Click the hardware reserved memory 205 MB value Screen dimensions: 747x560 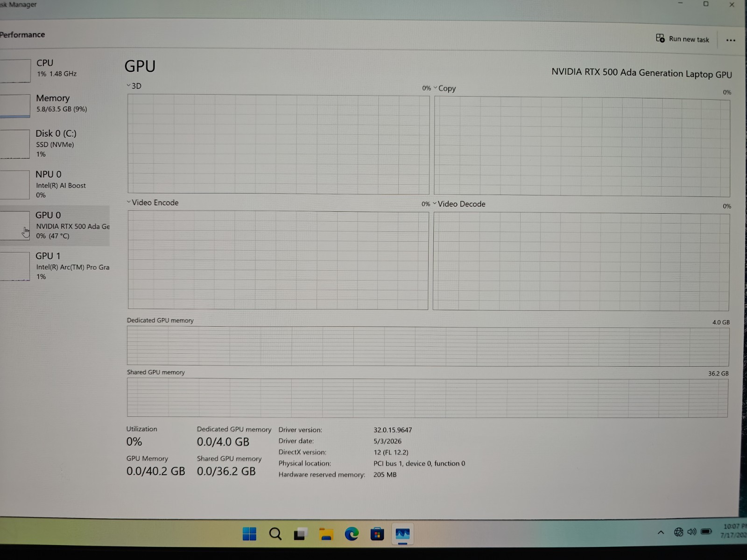pos(385,475)
